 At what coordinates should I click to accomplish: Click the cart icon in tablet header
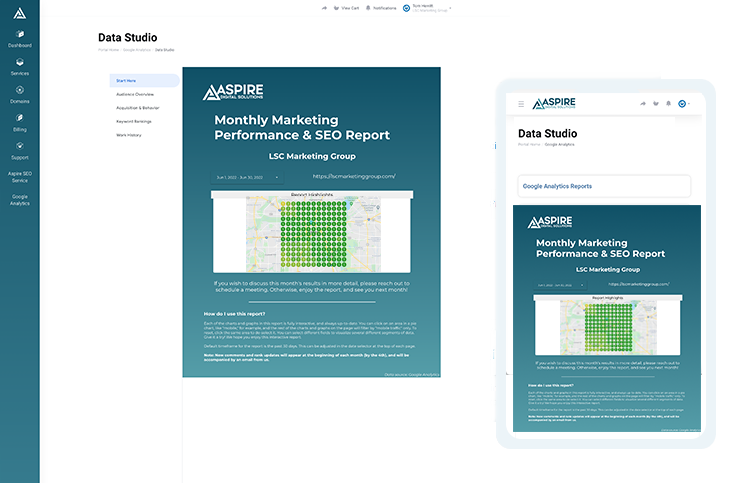click(x=656, y=104)
